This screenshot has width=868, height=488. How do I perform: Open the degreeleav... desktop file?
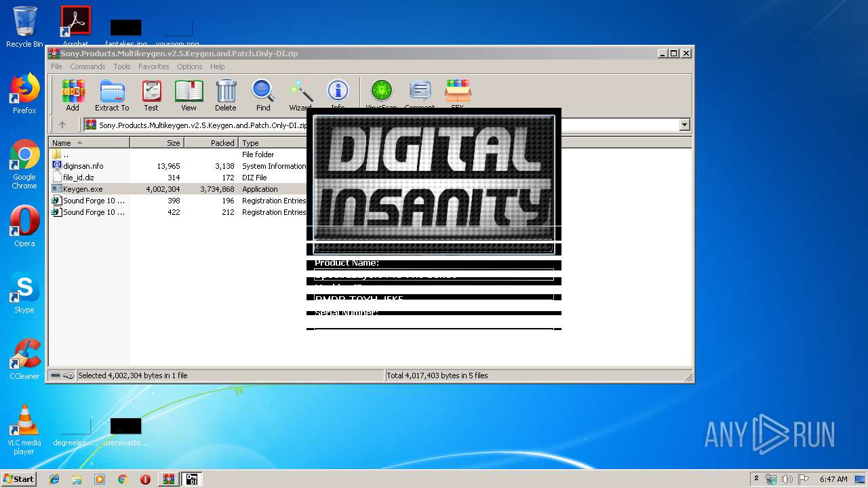(x=75, y=431)
